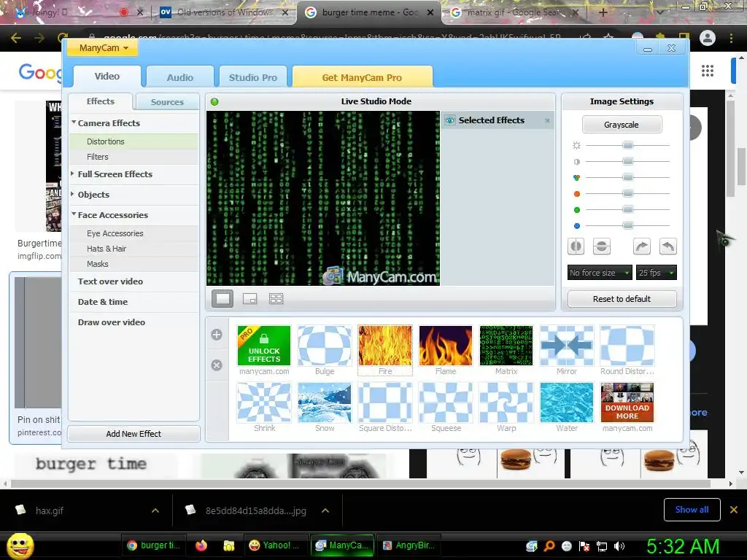Screen dimensions: 747x560
Task: Select Text over video
Action: pos(111,281)
